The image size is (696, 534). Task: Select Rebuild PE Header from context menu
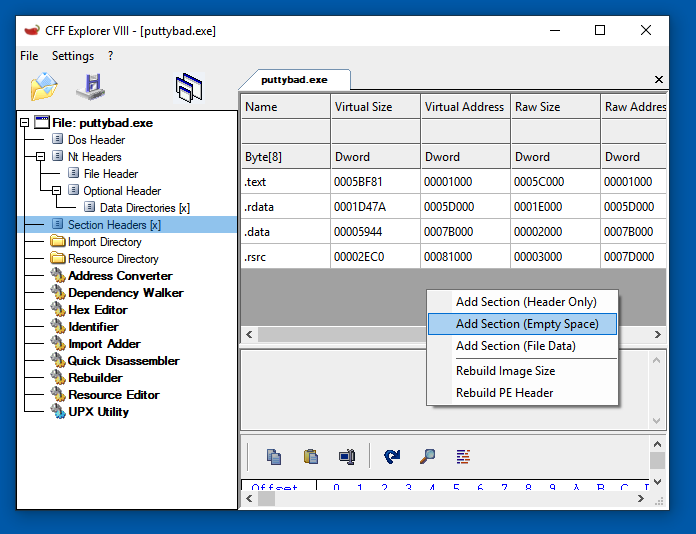(x=504, y=393)
